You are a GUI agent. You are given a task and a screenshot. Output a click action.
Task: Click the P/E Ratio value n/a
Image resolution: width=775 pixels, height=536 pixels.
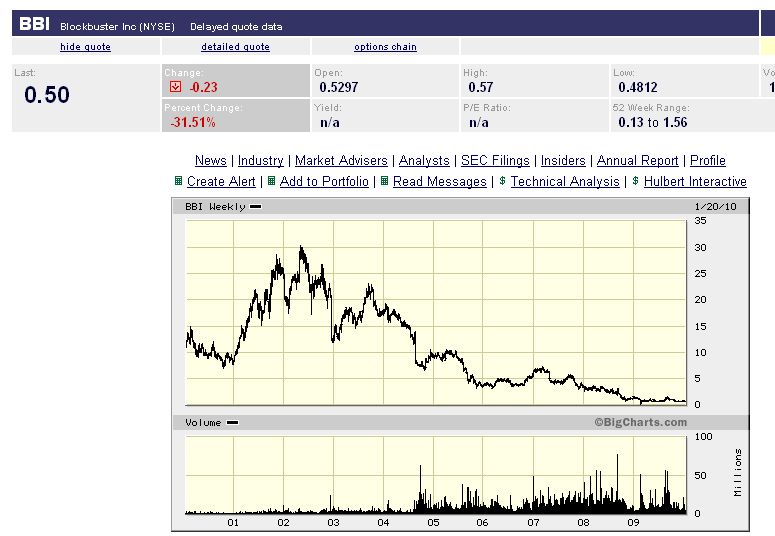478,122
